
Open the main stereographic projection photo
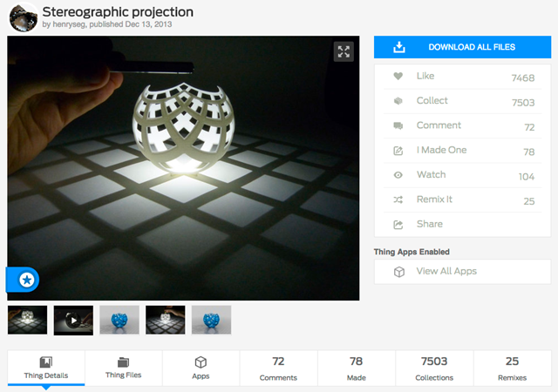point(183,168)
